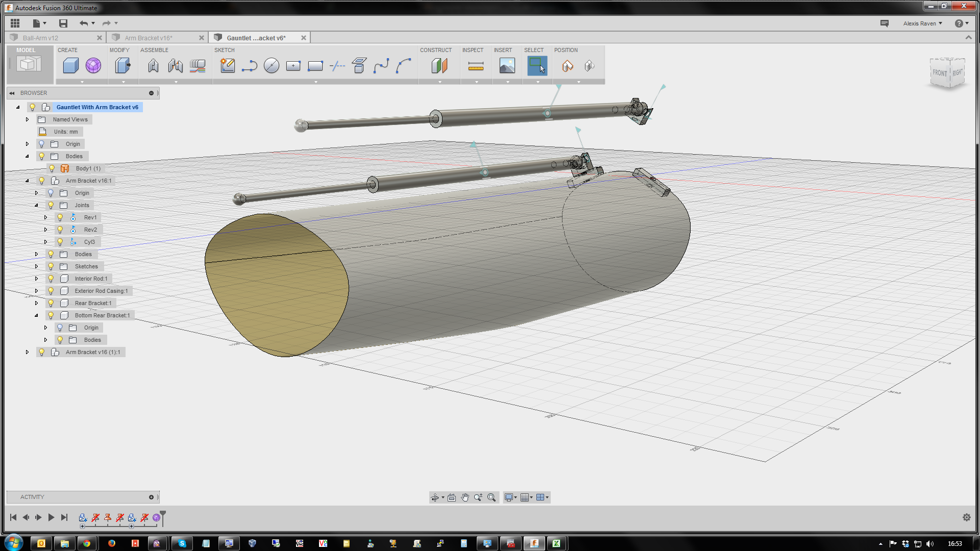The height and width of the screenshot is (551, 980).
Task: Turn off visibility for Interior Rod:1
Action: (51, 278)
